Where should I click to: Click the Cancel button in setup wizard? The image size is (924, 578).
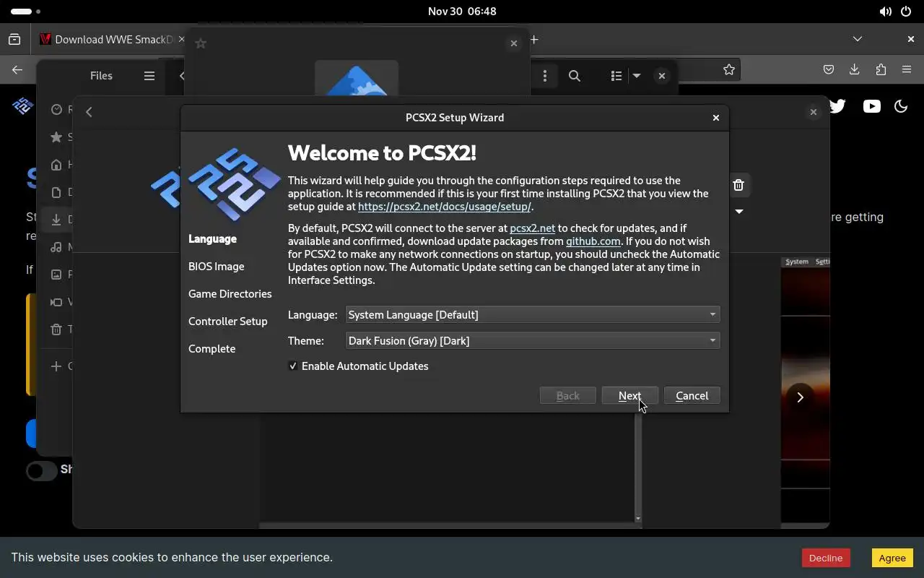[692, 396]
